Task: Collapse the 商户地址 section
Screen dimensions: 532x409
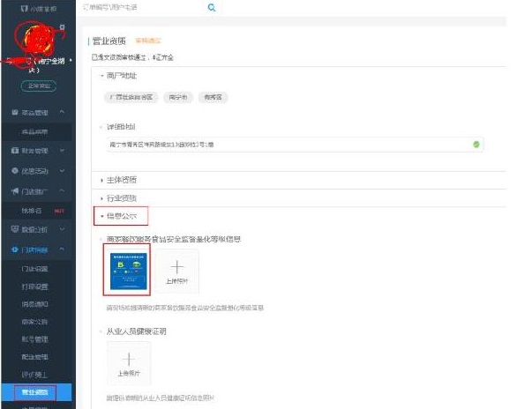Action: 121,77
